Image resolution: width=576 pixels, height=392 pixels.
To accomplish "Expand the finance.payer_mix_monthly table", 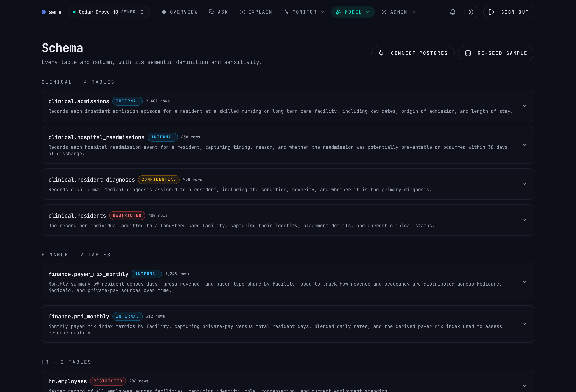I will point(524,281).
